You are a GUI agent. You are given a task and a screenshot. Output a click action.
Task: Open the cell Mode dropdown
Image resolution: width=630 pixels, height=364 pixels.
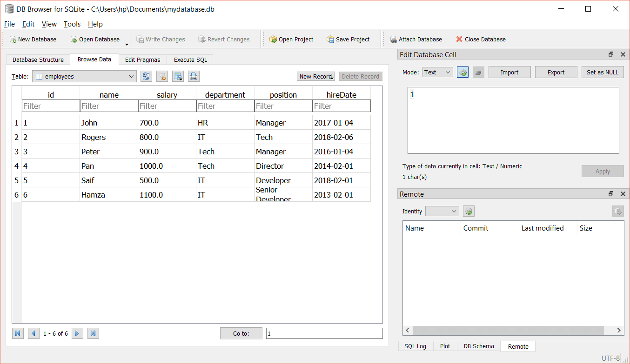click(x=437, y=72)
